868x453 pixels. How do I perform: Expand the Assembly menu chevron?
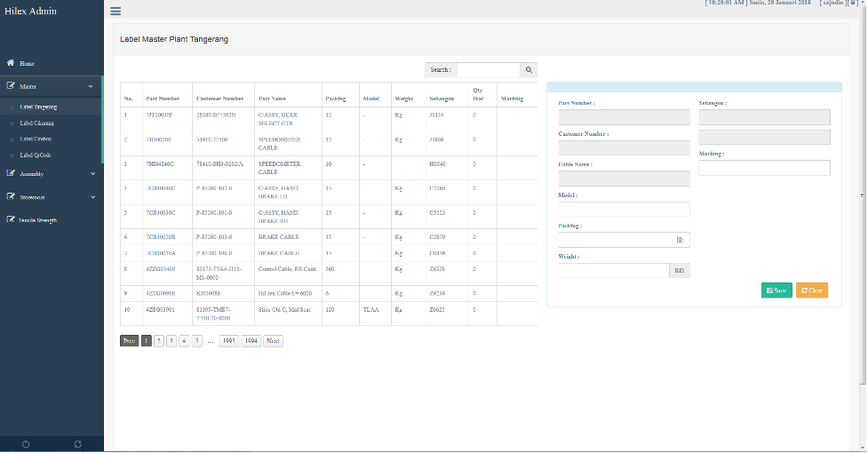(x=92, y=173)
